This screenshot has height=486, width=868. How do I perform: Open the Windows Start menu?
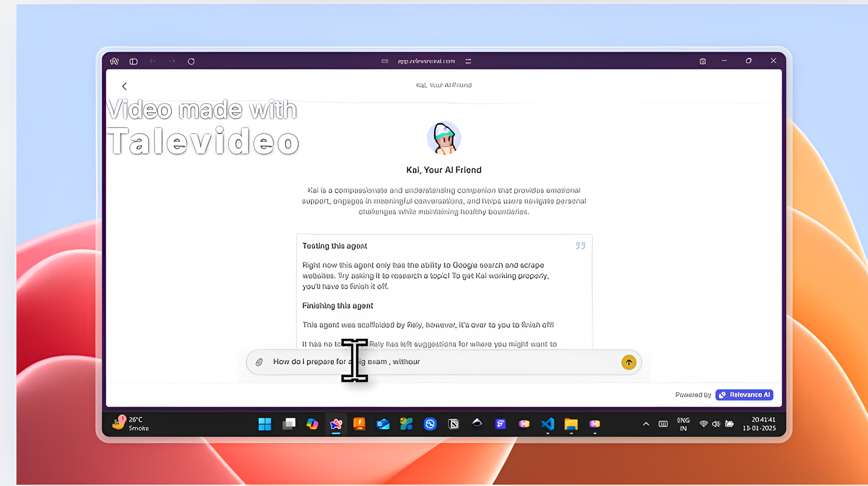[x=265, y=424]
